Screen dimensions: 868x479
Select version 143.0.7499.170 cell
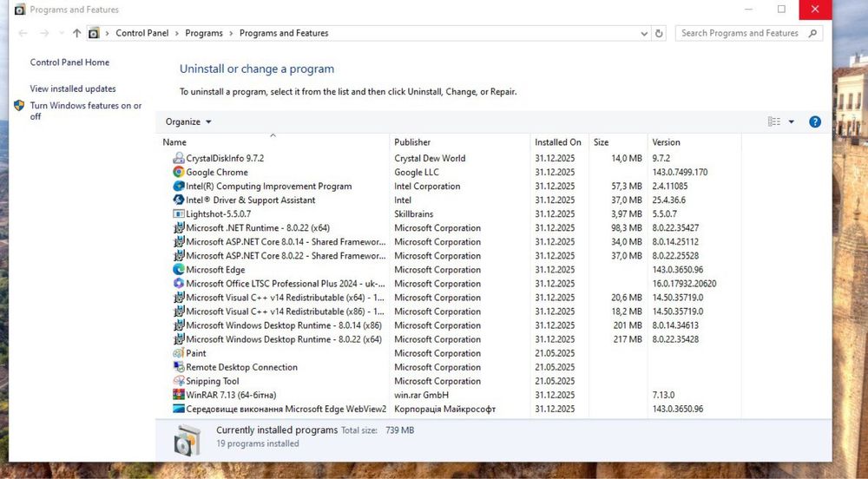point(680,172)
